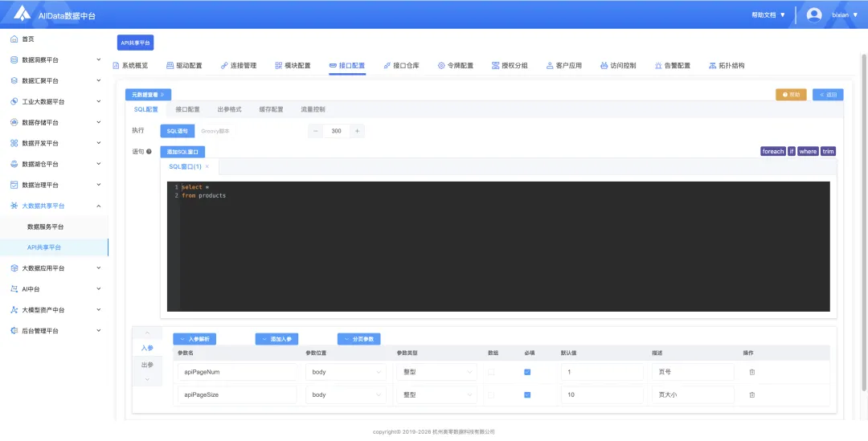This screenshot has width=868, height=441.
Task: Toggle 必填 checkbox for apiPageSize
Action: tap(527, 394)
